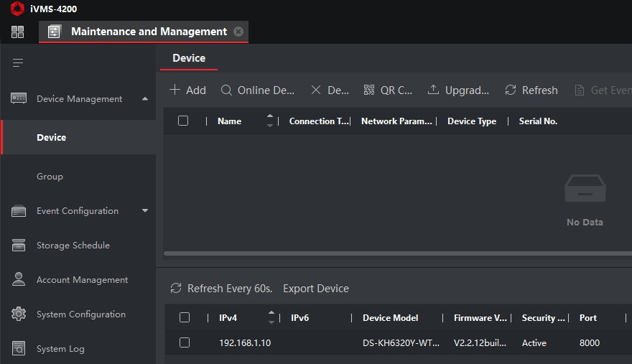
Task: Collapse the Device Management section arrow
Action: click(145, 99)
